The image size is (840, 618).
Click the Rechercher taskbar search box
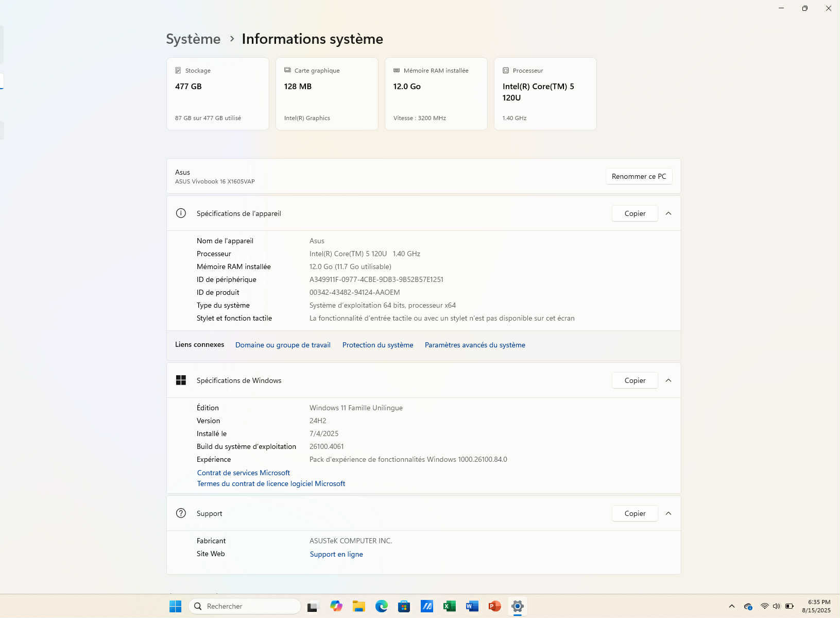coord(245,606)
